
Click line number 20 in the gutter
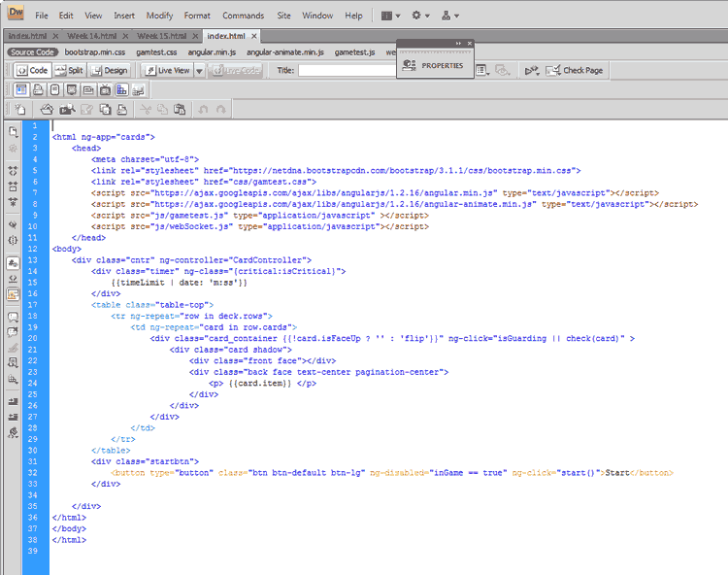(x=32, y=338)
